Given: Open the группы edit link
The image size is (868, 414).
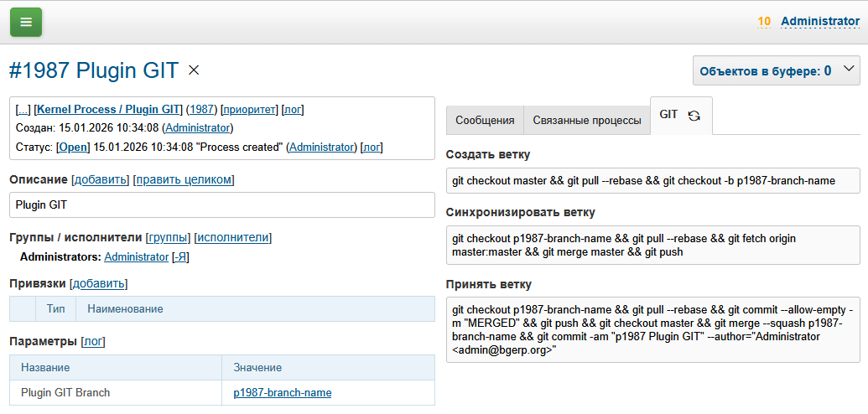Looking at the screenshot, I should tap(169, 237).
